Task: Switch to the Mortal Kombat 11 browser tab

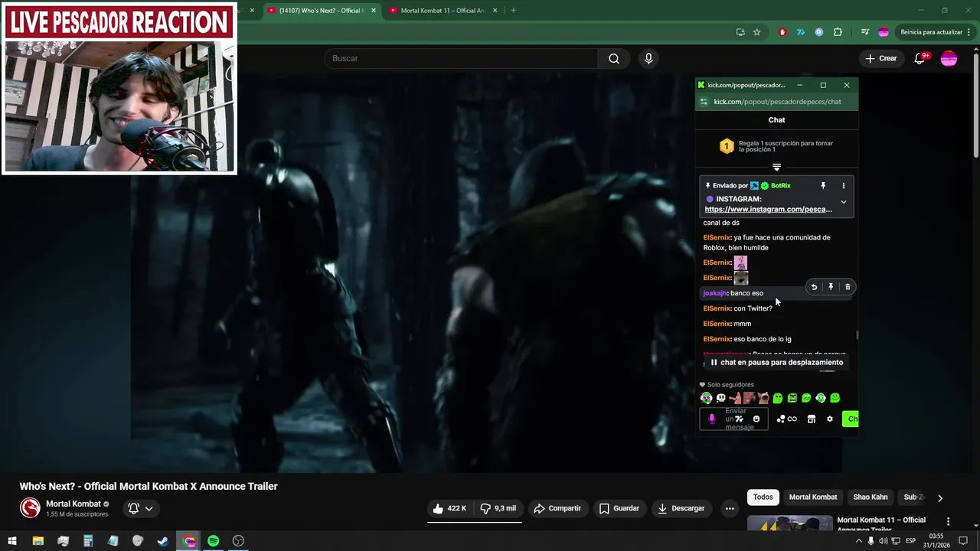Action: [x=443, y=11]
